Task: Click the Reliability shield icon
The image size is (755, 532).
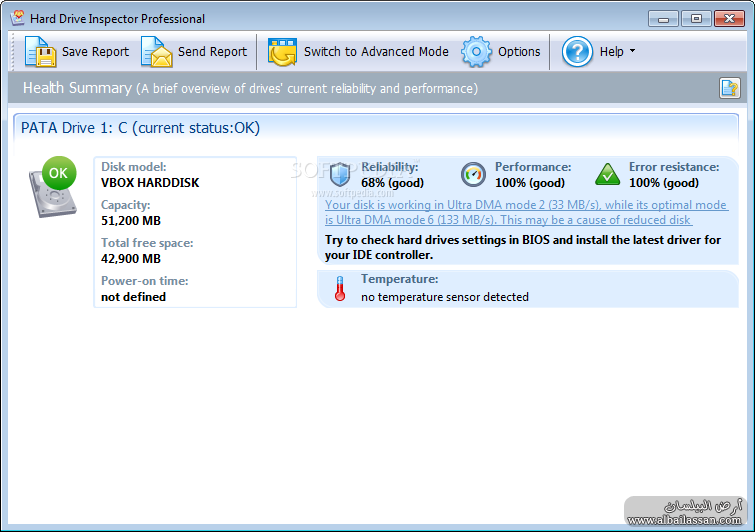Action: pos(340,174)
